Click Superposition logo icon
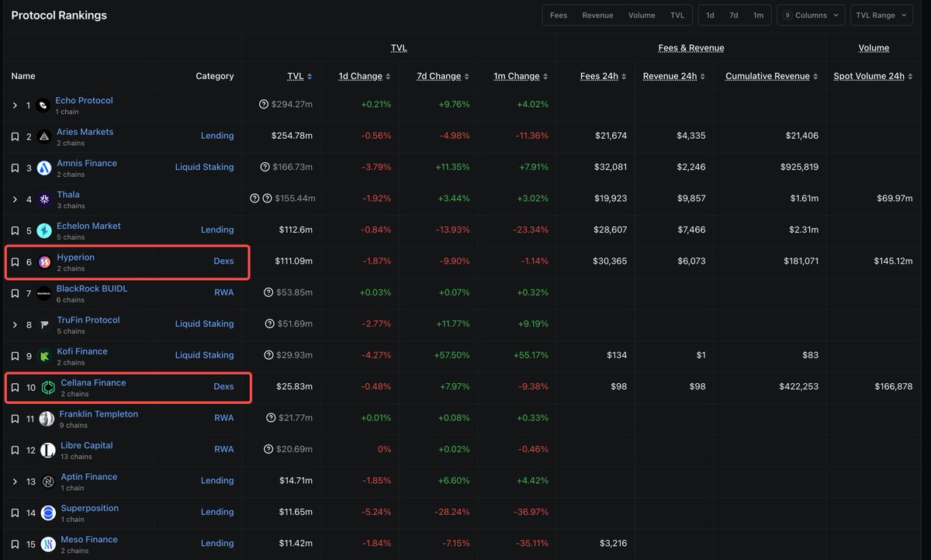 pos(48,513)
